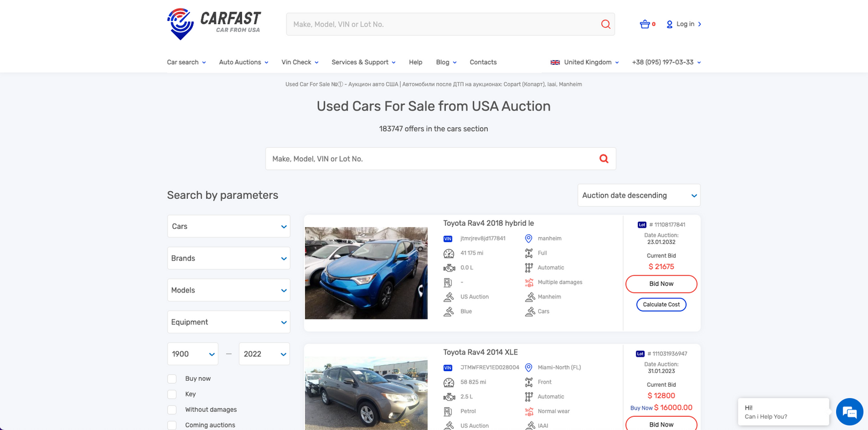Expand the Brands dropdown

click(228, 258)
